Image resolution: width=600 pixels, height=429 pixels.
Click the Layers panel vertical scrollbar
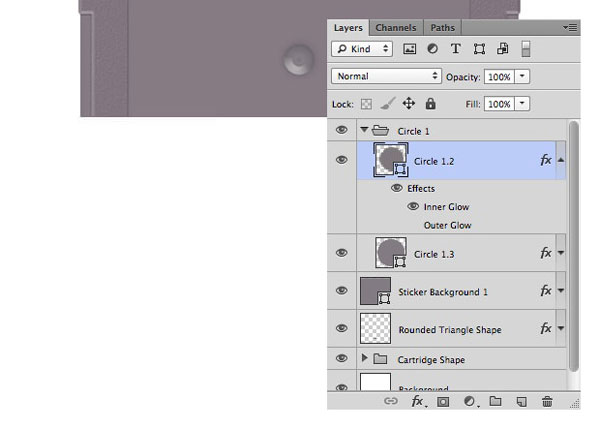(x=573, y=246)
